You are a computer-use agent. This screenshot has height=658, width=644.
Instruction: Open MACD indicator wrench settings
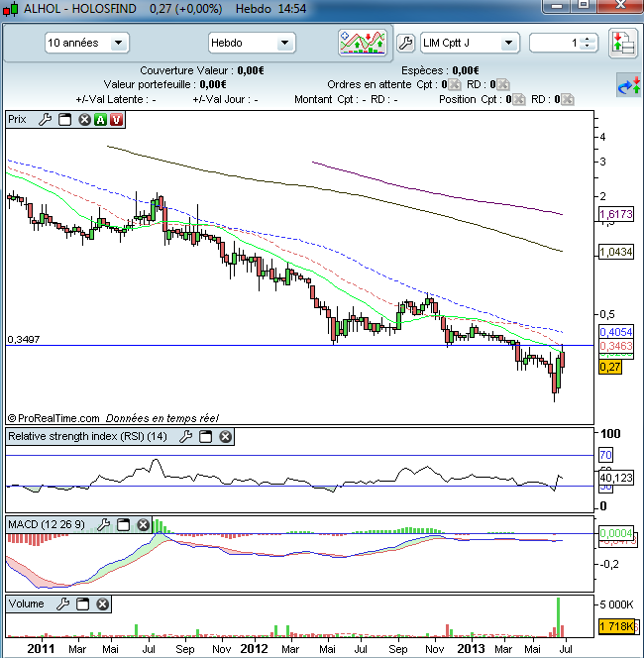pyautogui.click(x=104, y=524)
